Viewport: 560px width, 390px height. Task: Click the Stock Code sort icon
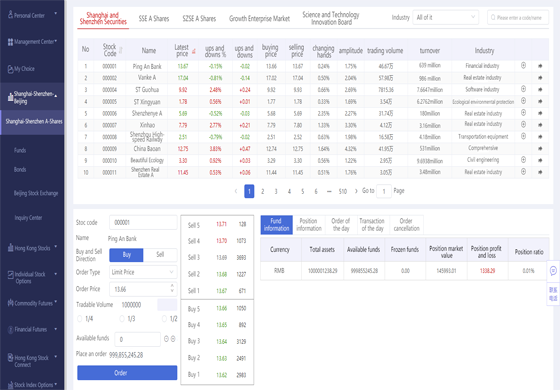[x=121, y=50]
